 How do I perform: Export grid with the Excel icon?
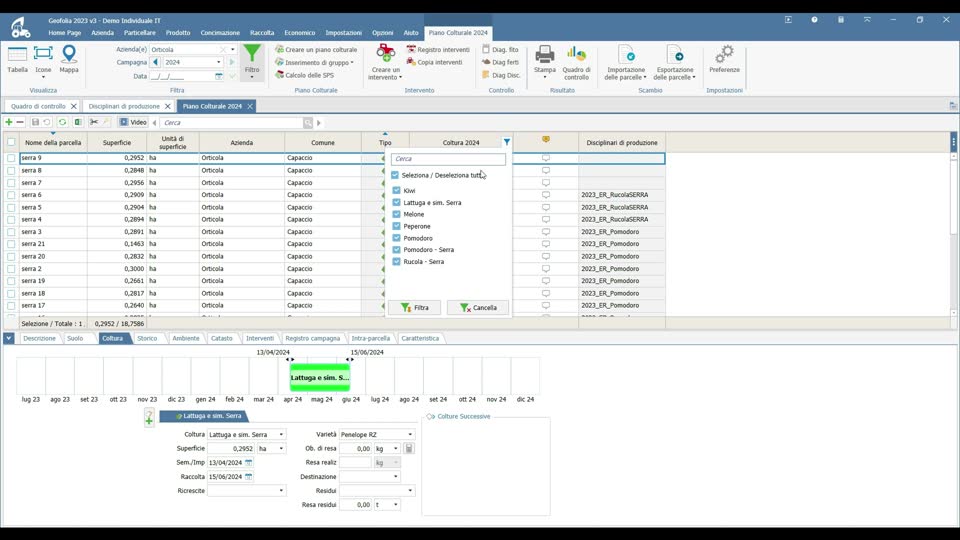[78, 122]
